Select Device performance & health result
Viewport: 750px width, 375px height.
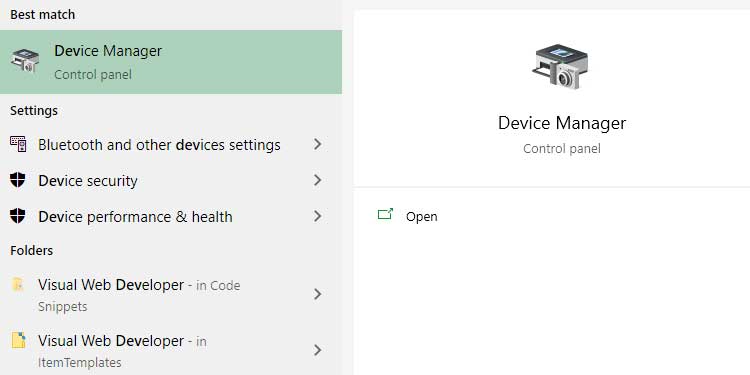pos(171,217)
